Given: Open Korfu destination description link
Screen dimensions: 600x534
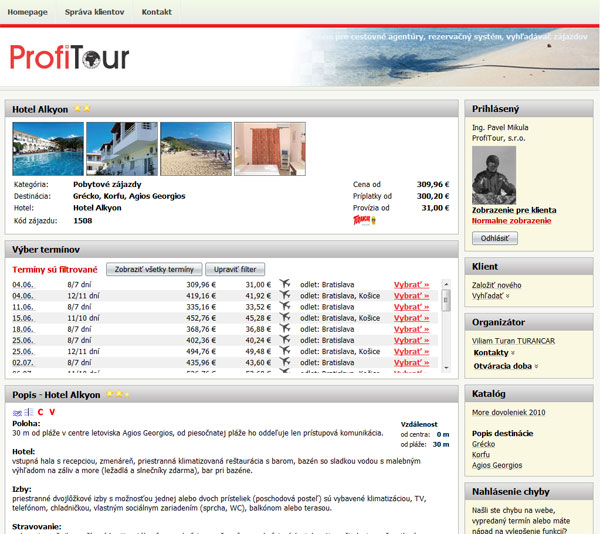Looking at the screenshot, I should click(x=481, y=454).
